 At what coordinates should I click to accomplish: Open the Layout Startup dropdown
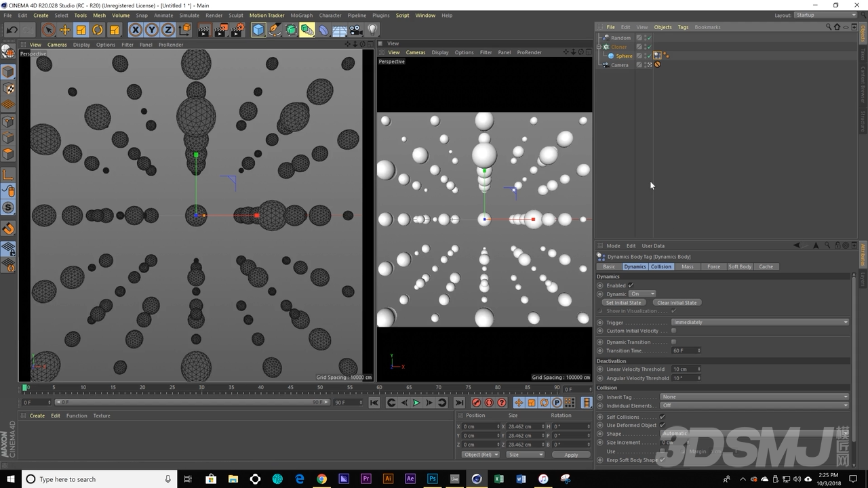pos(825,15)
